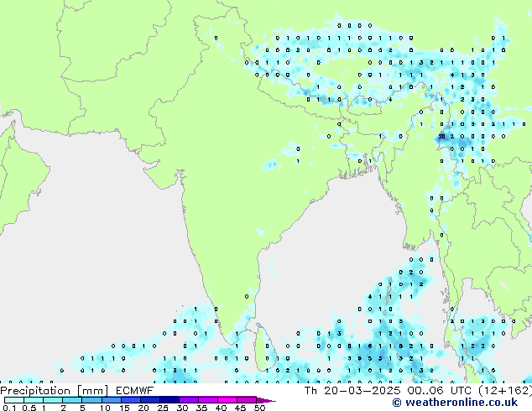Click the 35–40 mm violet legend swatch
This screenshot has height=411, width=532.
[208, 400]
